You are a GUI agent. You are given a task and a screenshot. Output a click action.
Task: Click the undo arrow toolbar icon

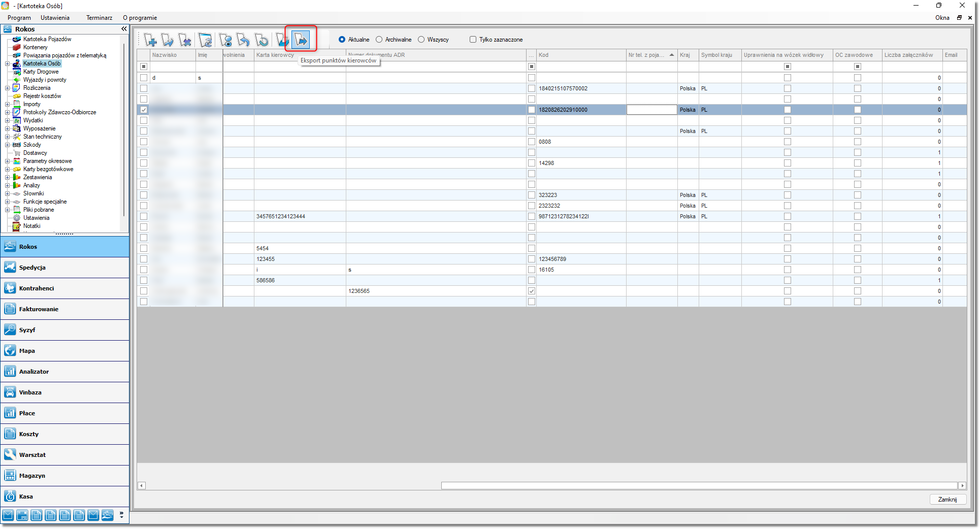244,40
